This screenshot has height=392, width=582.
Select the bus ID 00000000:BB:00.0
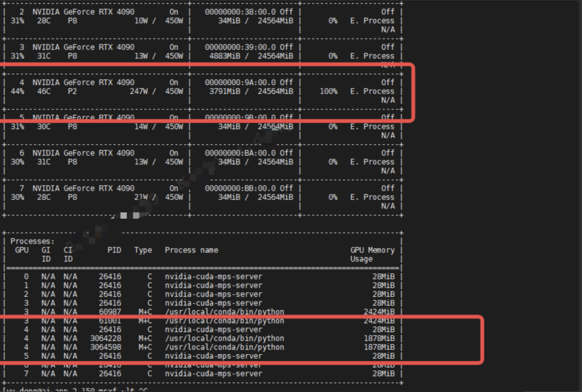coord(240,188)
